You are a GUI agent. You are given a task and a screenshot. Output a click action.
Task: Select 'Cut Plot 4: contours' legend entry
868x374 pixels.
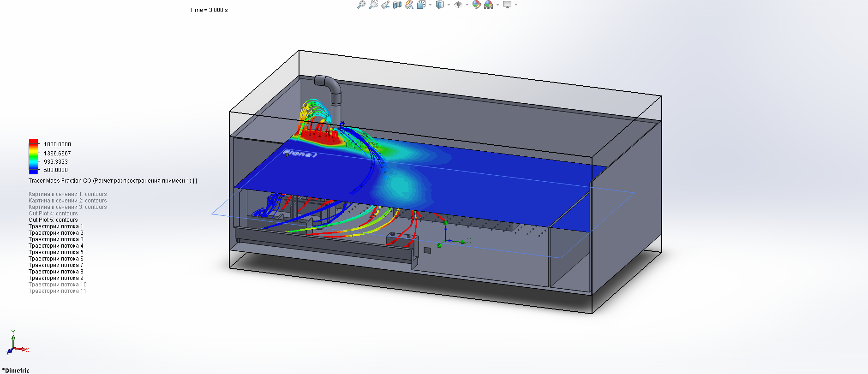(x=53, y=214)
